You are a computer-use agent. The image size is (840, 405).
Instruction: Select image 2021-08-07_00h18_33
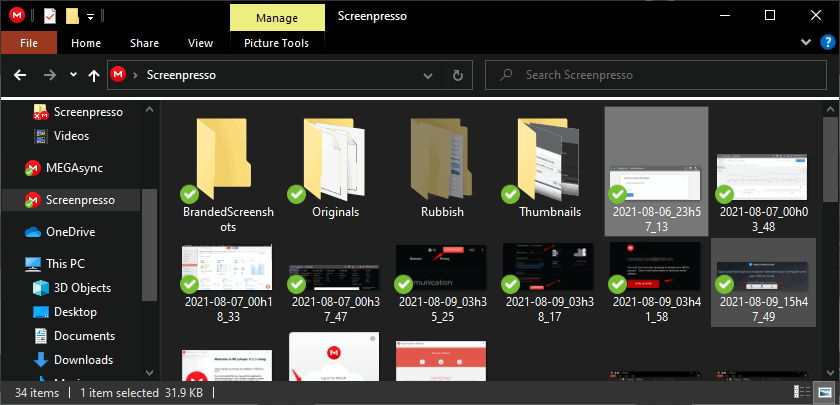(x=227, y=283)
